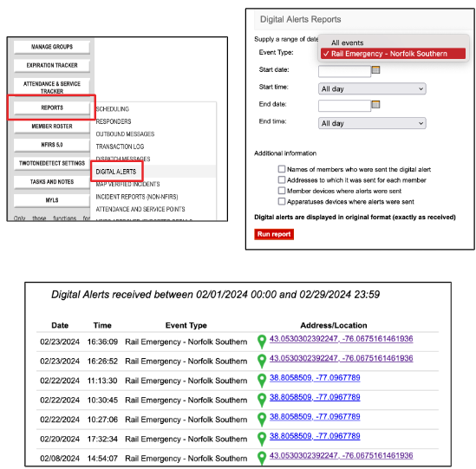This screenshot has height=469, width=476.
Task: Check Member devices where alerts were sent
Action: coord(282,191)
